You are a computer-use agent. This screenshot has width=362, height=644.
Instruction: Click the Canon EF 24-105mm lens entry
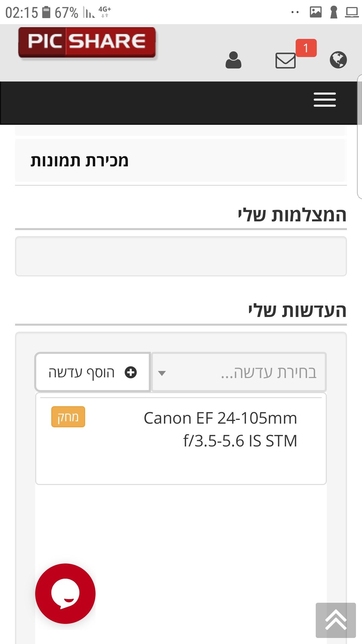220,429
